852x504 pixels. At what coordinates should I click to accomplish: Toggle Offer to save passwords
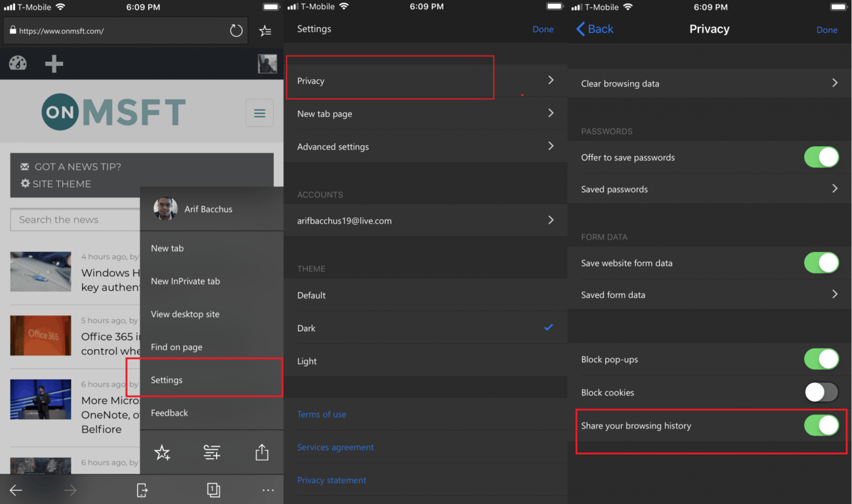821,157
